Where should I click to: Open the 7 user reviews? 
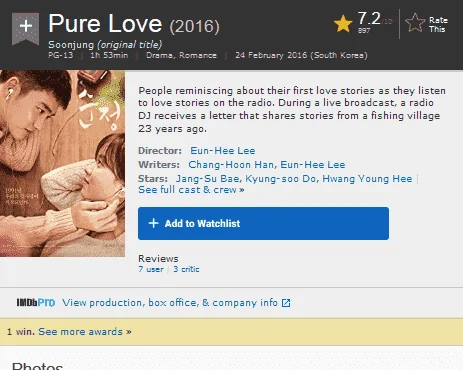tap(151, 269)
